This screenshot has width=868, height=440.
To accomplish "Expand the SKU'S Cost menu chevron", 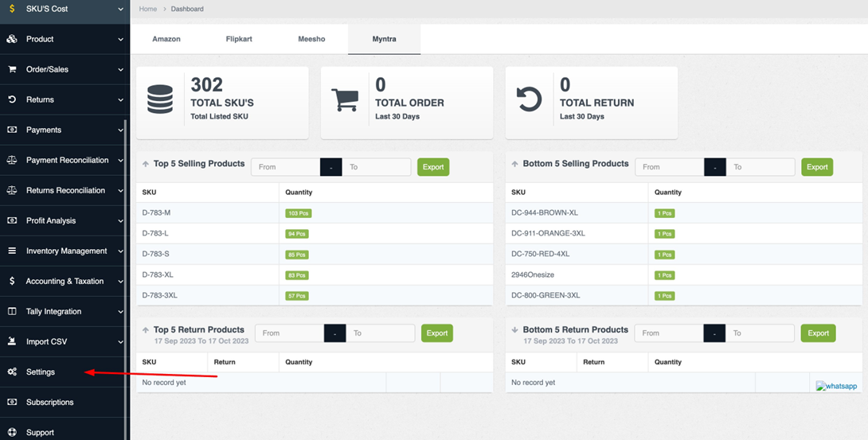I will (121, 9).
